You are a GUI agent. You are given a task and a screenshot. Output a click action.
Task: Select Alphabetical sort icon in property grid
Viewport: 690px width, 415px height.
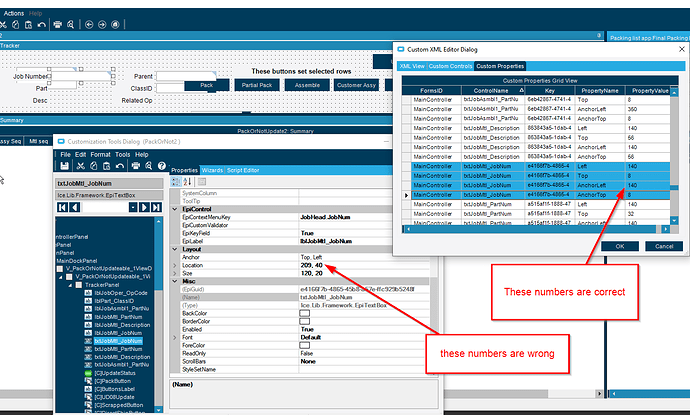click(x=187, y=182)
